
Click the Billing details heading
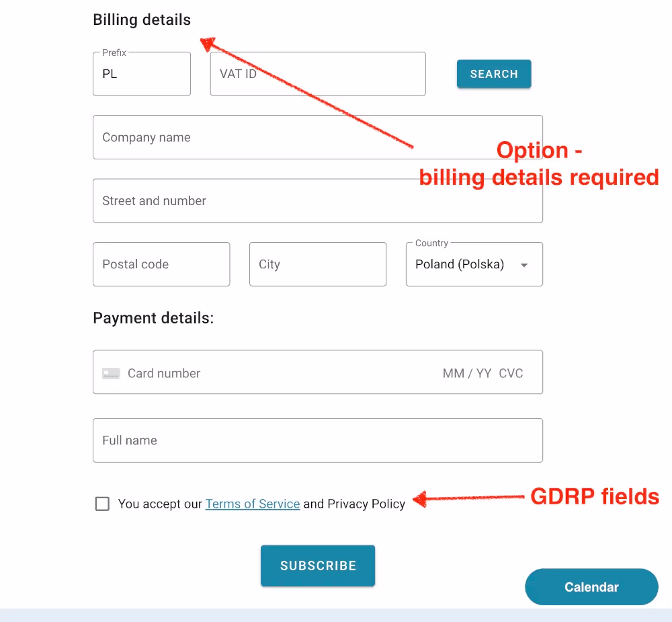[x=141, y=20]
